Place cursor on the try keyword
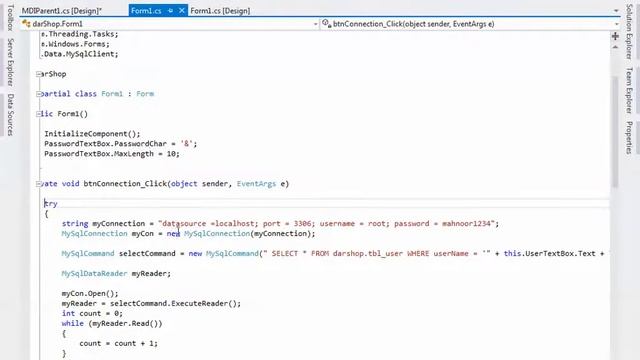 [x=51, y=204]
